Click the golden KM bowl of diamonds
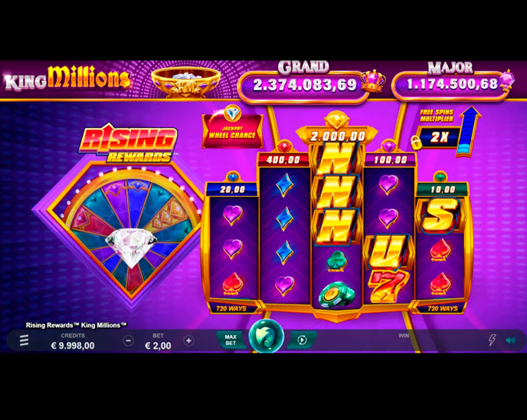 (x=186, y=82)
